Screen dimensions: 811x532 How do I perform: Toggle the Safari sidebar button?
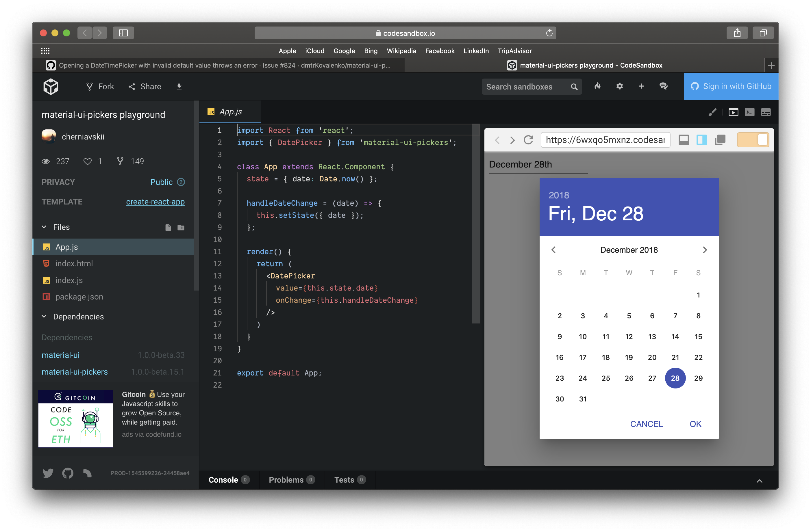pos(123,33)
